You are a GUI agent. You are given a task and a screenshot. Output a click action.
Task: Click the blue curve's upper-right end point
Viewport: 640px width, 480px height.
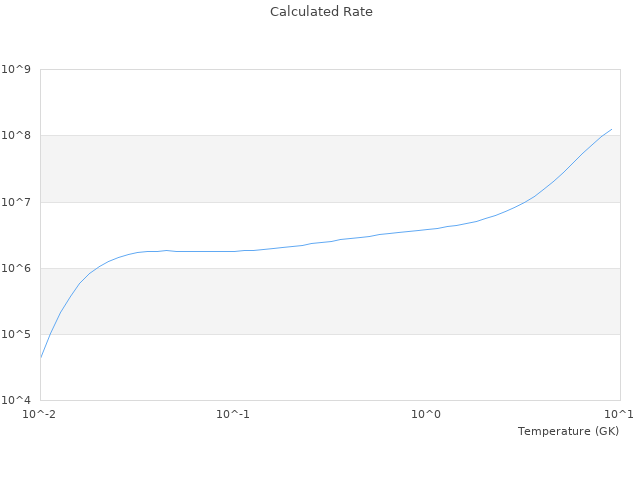click(611, 129)
